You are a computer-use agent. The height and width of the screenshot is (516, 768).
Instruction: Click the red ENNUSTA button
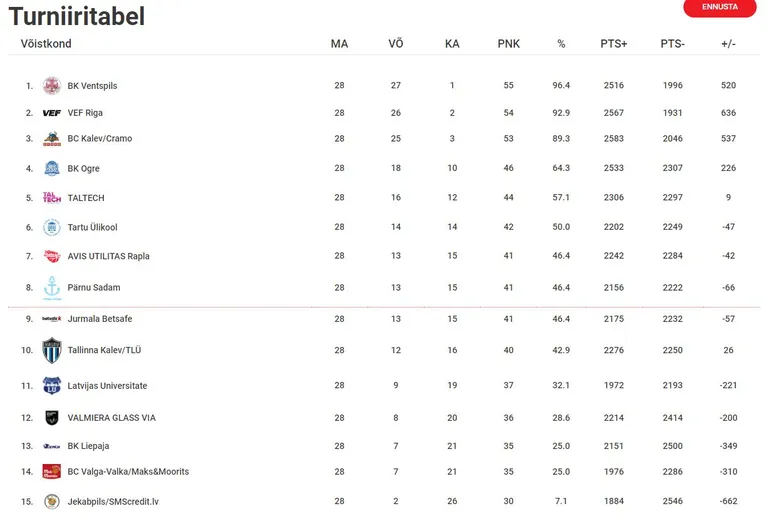[x=720, y=7]
